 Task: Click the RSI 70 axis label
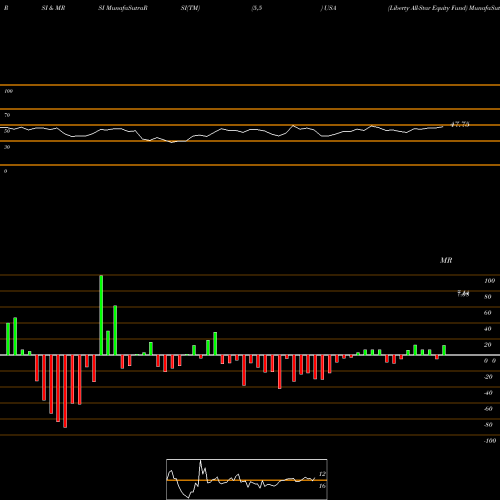pyautogui.click(x=7, y=115)
